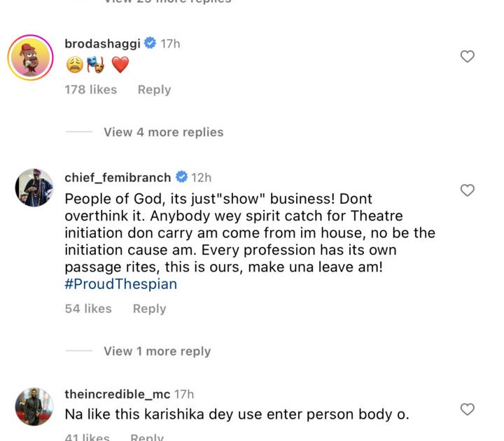Screen dimensions: 504x441
Task: Click chief_femibranch's verified badge
Action: pyautogui.click(x=181, y=177)
